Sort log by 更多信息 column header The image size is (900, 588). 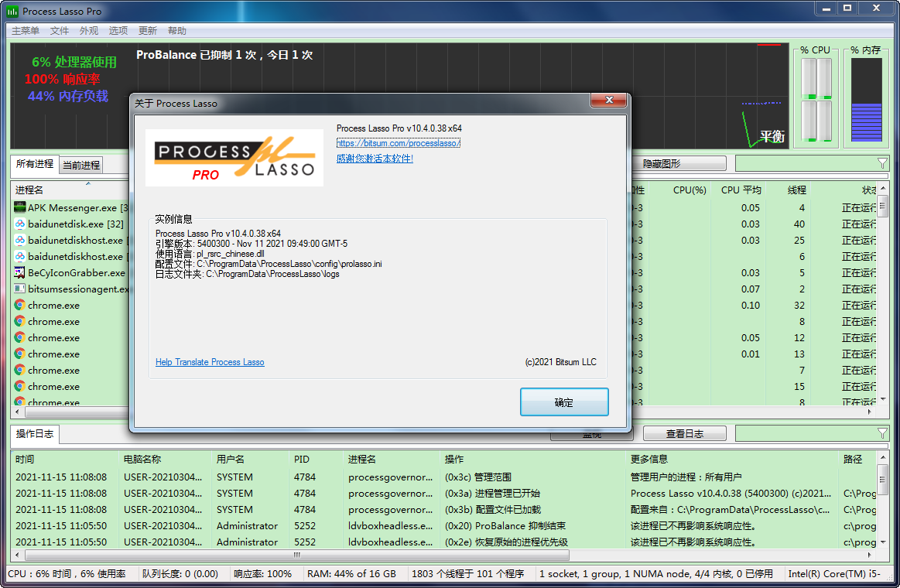(732, 459)
